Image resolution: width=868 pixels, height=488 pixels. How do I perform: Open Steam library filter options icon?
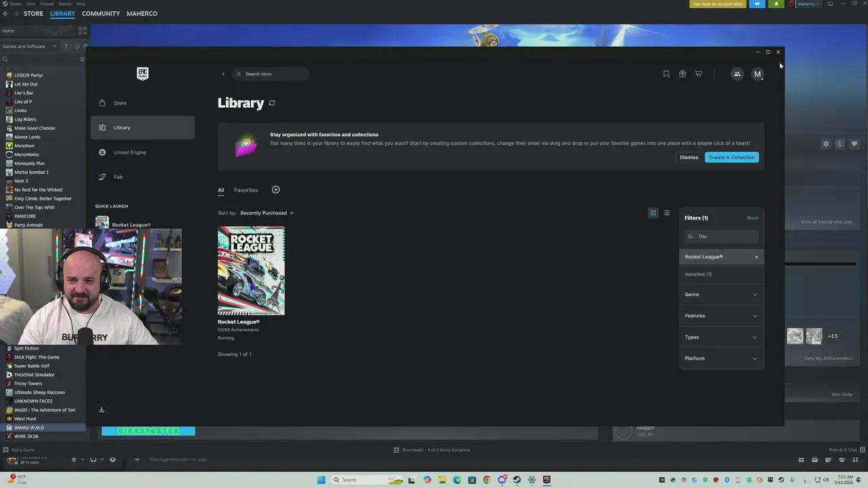[82, 59]
